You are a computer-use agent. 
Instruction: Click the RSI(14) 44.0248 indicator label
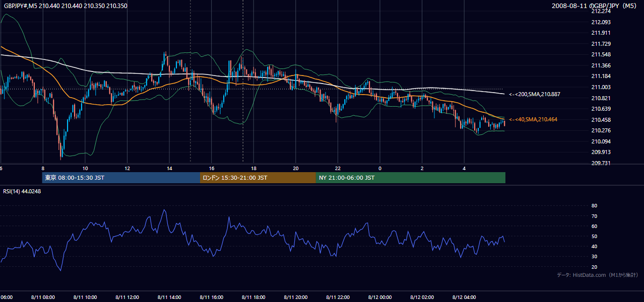point(22,191)
